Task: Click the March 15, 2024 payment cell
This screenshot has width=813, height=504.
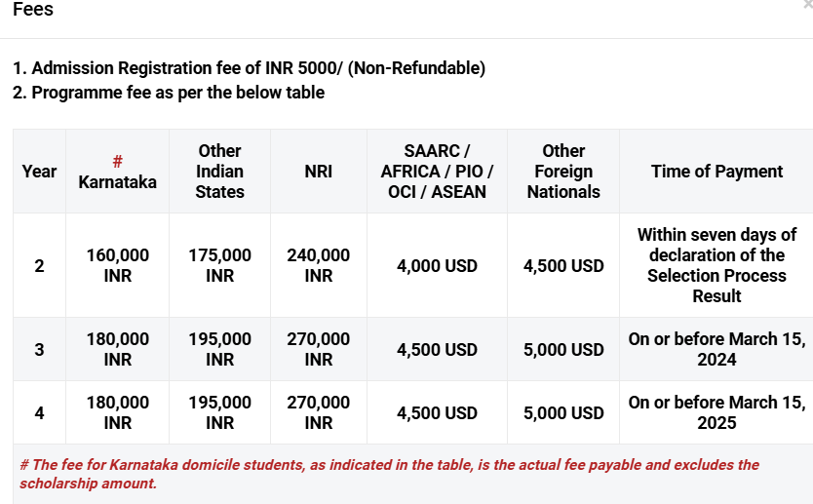Action: point(717,349)
